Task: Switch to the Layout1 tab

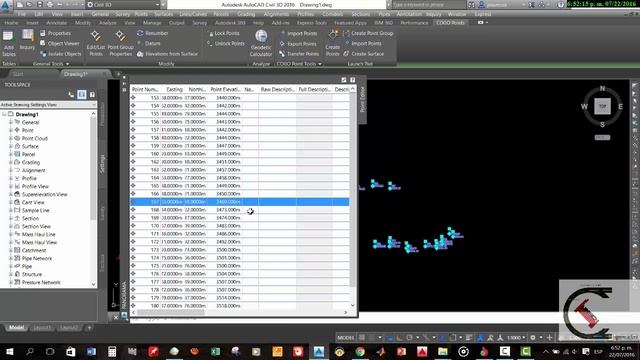Action: 42,327
